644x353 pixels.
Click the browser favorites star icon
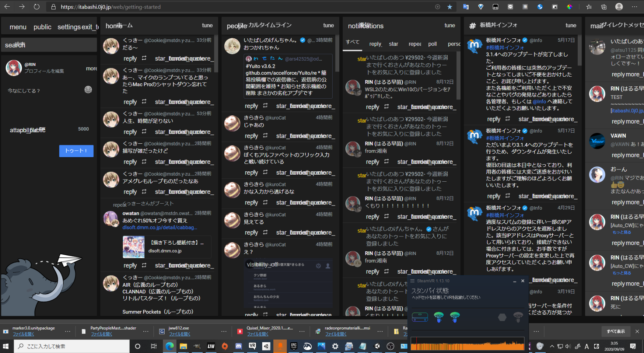pyautogui.click(x=450, y=7)
